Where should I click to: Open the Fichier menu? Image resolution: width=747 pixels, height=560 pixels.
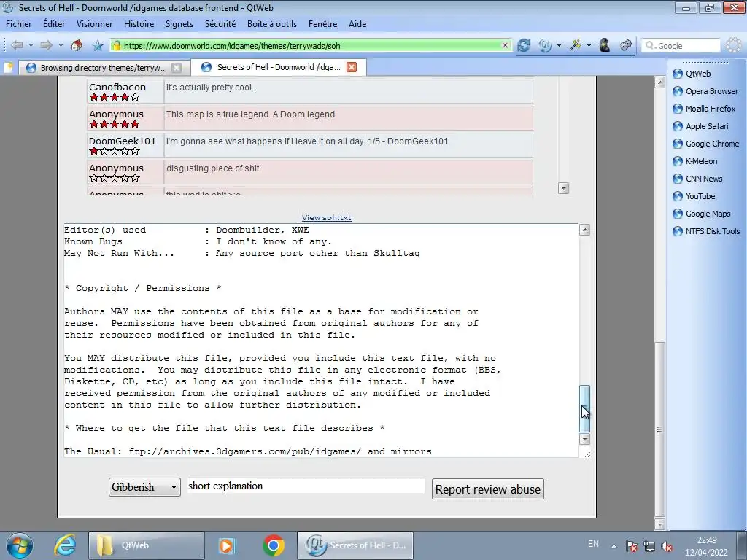point(18,24)
